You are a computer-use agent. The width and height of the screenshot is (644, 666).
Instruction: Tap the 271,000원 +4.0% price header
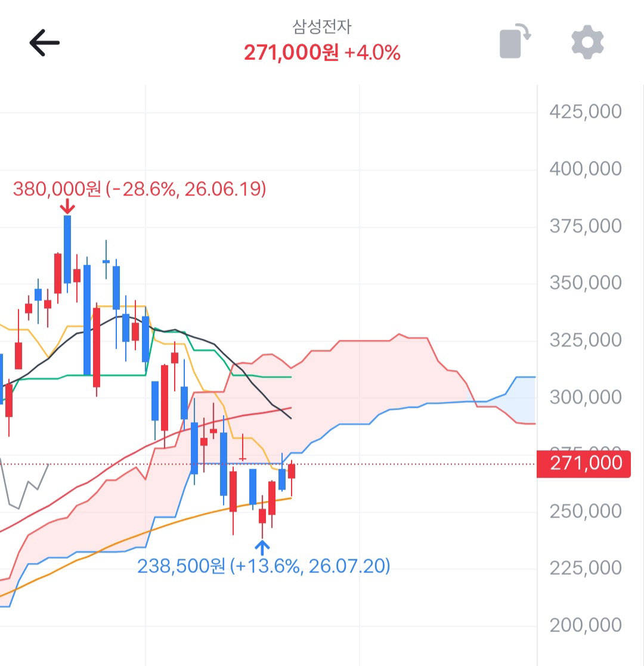click(322, 52)
